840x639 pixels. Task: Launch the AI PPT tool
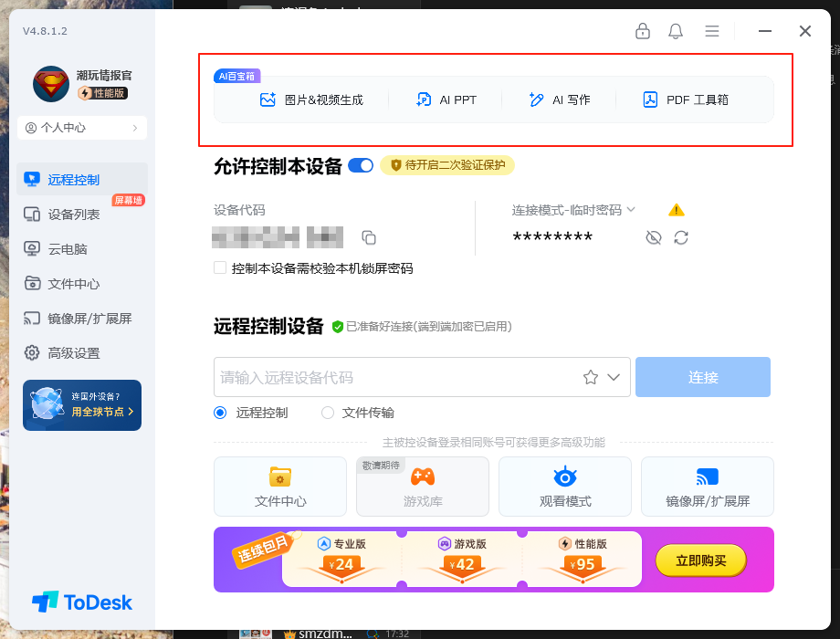pos(446,100)
